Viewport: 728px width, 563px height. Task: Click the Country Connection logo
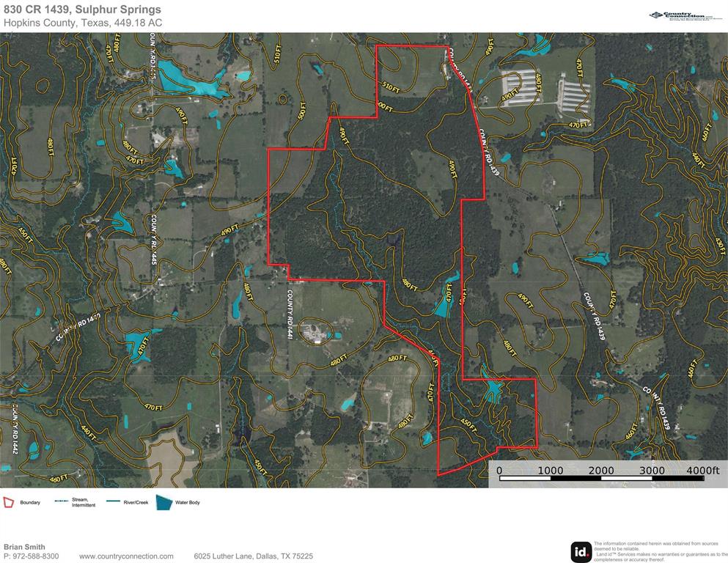coord(684,14)
